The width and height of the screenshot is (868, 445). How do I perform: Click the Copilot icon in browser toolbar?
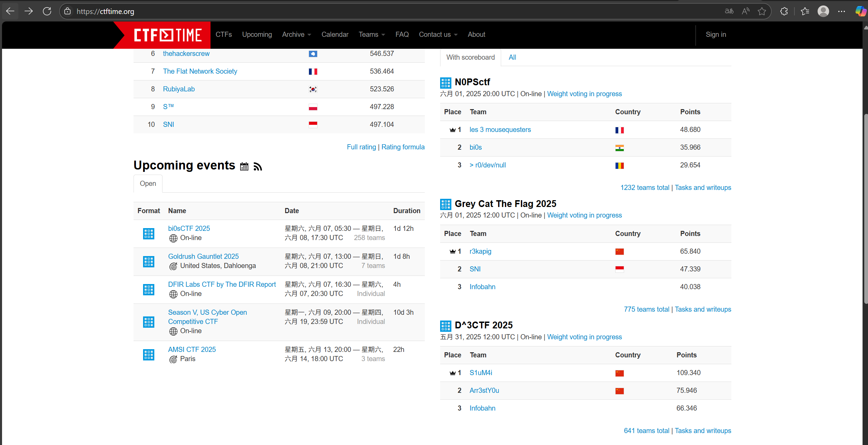861,11
